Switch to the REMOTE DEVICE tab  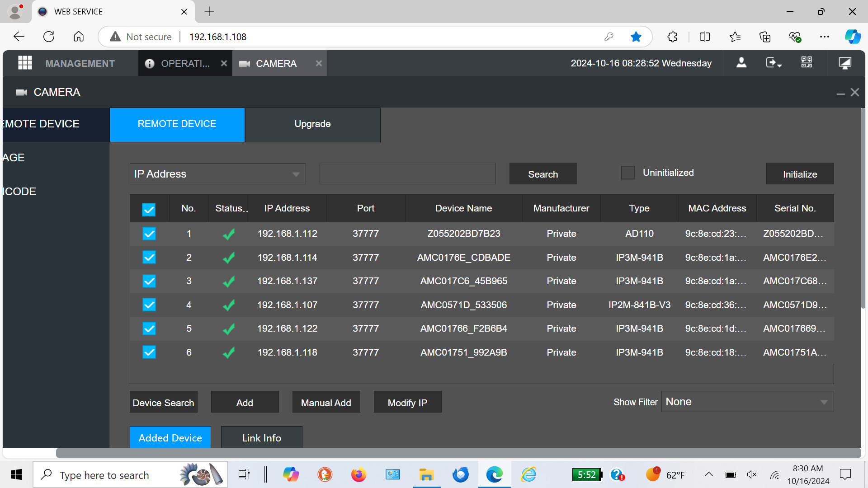point(177,124)
